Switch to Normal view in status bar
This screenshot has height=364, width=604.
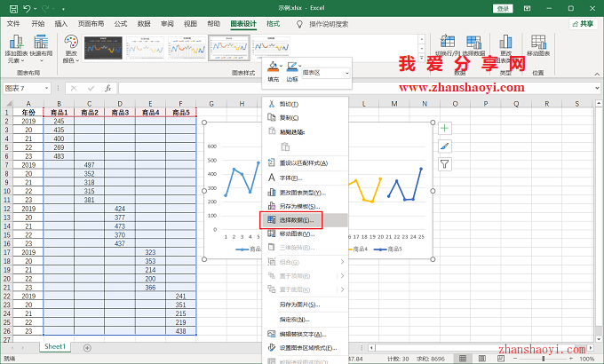[x=463, y=359]
